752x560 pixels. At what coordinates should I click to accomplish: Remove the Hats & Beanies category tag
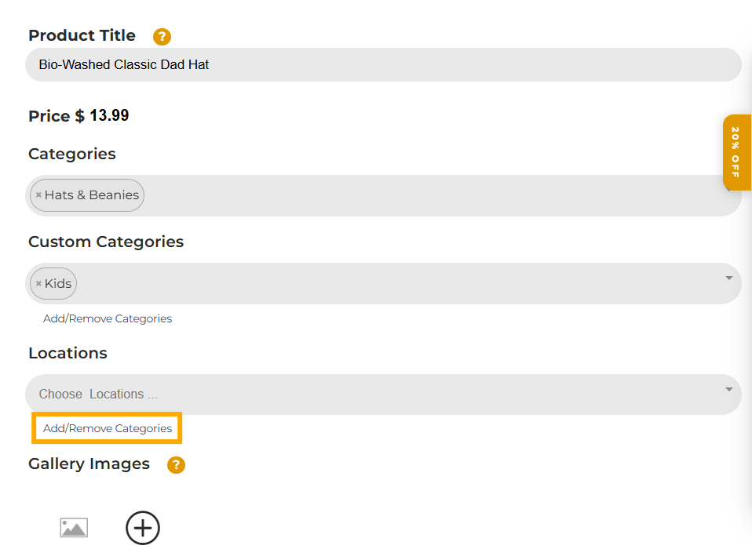click(x=38, y=195)
